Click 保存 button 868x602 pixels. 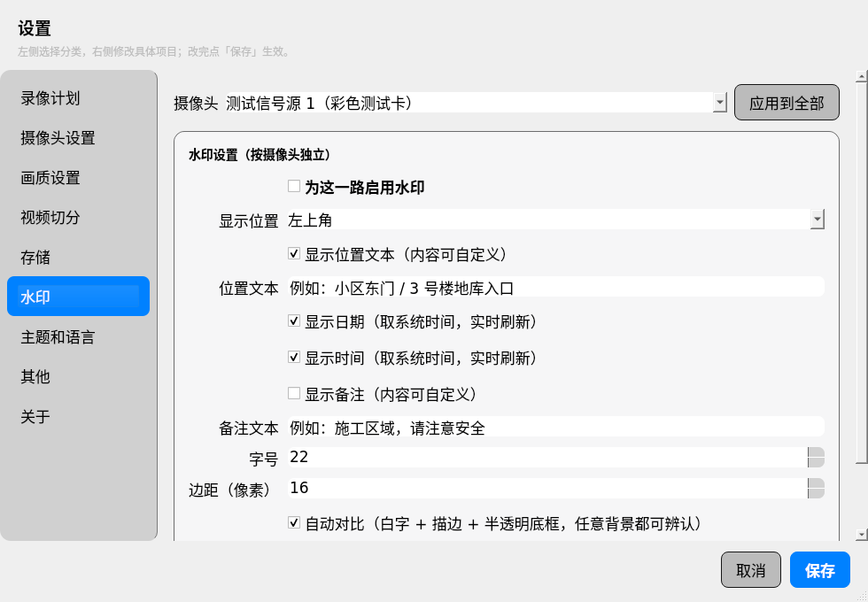[x=820, y=570]
